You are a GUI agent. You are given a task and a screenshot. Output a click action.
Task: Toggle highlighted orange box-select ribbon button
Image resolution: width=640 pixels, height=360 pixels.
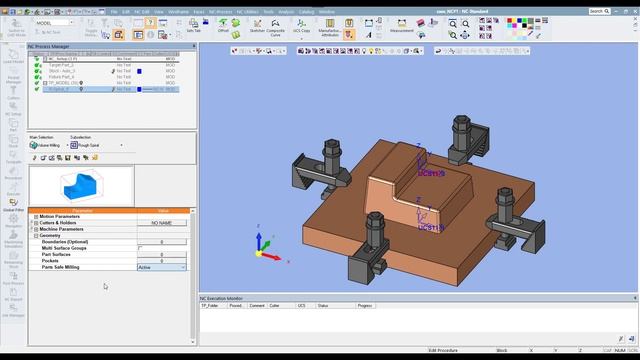119,35
